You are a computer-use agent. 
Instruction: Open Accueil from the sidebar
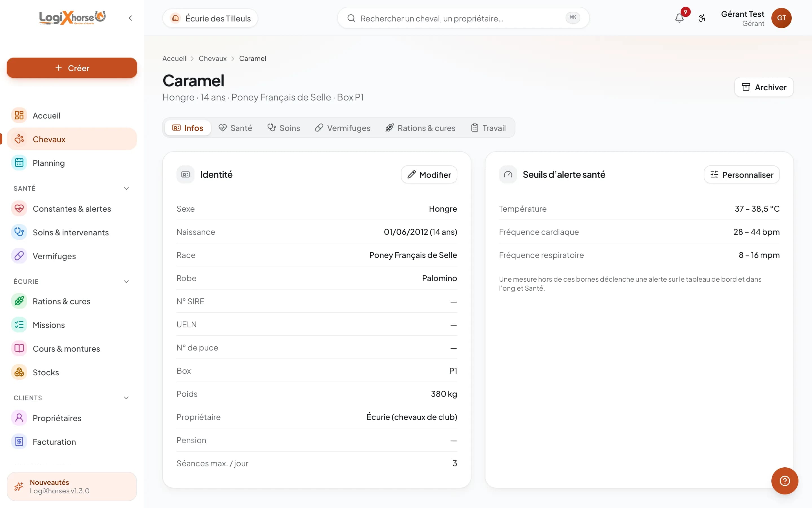coord(72,116)
